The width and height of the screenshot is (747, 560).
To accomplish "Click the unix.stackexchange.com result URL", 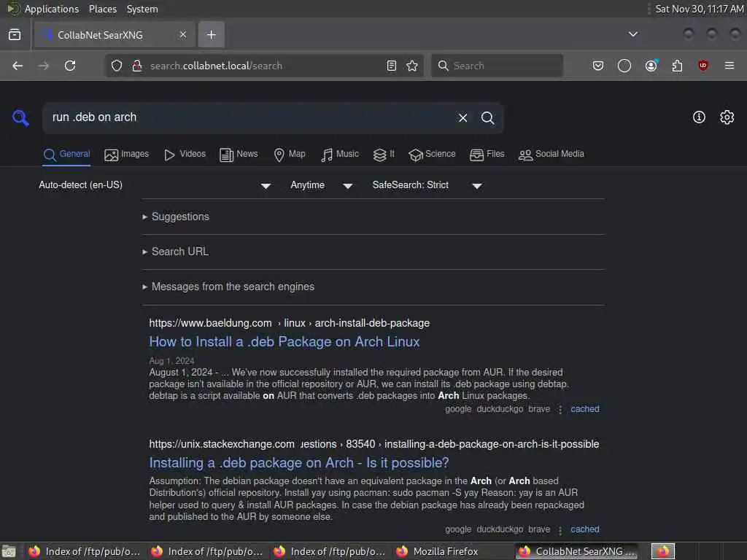I will click(374, 444).
